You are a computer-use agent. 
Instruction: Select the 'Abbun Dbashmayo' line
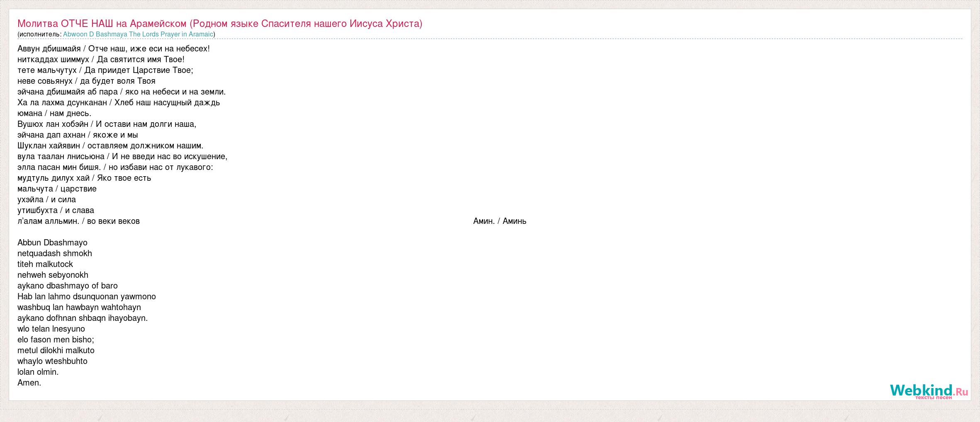[x=52, y=243]
